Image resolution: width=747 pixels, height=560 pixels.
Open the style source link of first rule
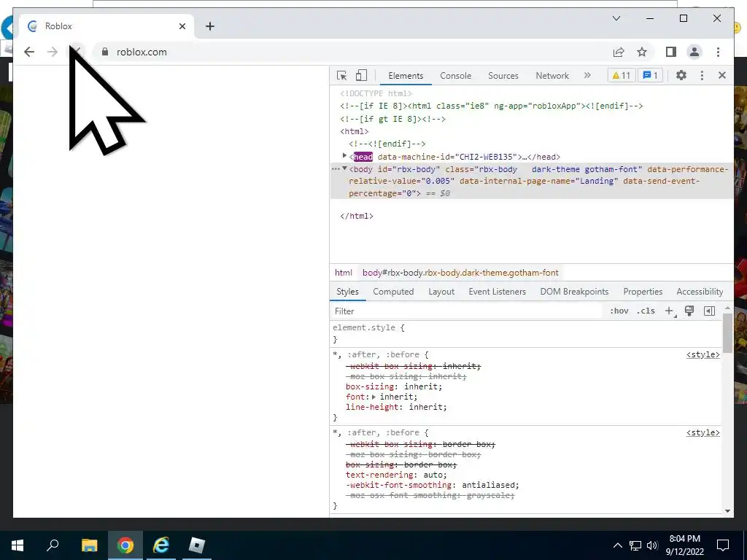[703, 355]
